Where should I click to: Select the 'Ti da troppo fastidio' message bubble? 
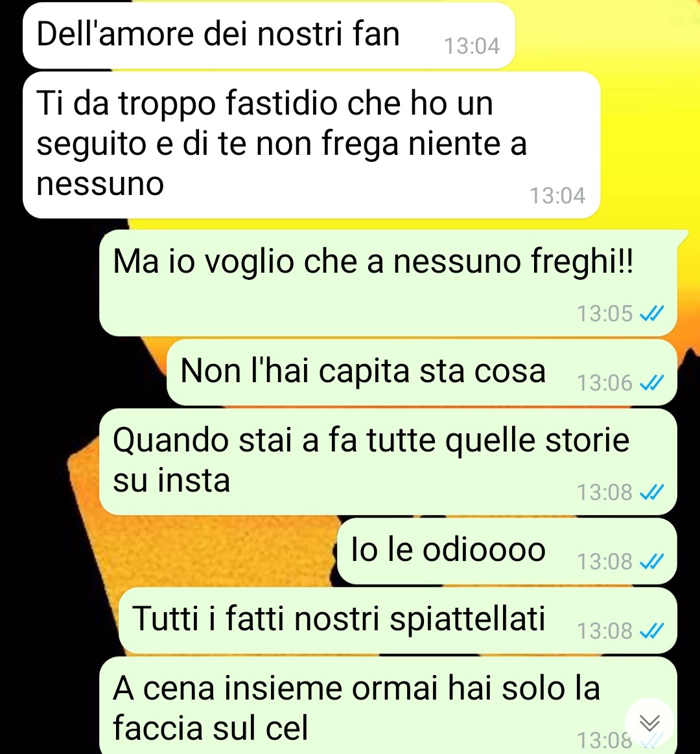(x=312, y=144)
